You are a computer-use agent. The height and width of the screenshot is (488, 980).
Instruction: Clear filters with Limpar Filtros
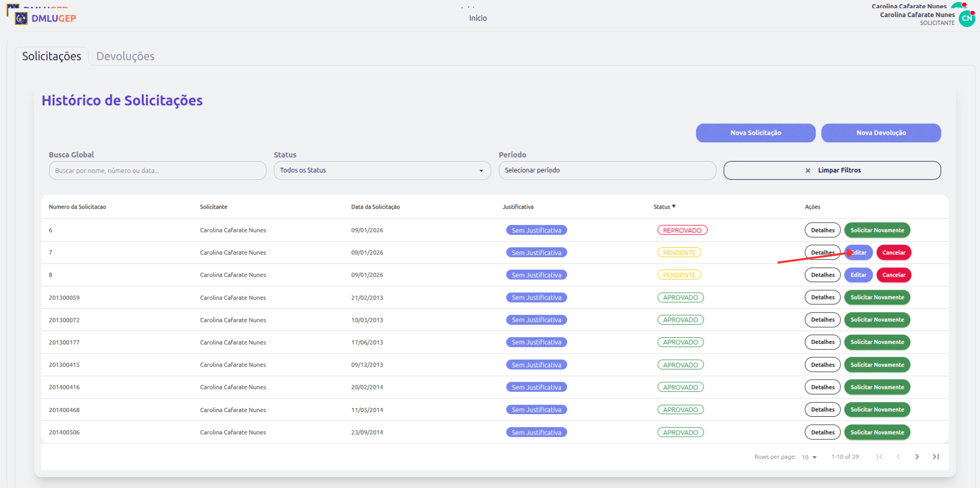832,170
